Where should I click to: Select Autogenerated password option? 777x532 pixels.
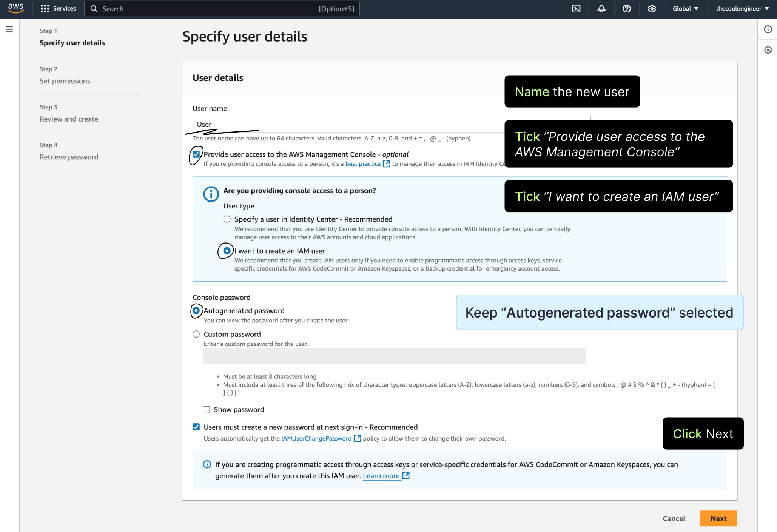(196, 310)
